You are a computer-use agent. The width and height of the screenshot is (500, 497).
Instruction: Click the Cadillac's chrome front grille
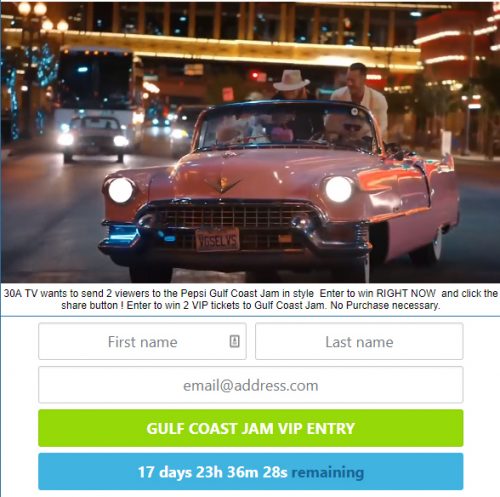[230, 217]
